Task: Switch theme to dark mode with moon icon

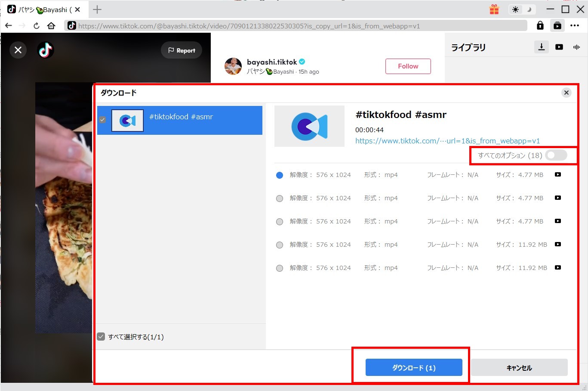Action: pos(528,9)
